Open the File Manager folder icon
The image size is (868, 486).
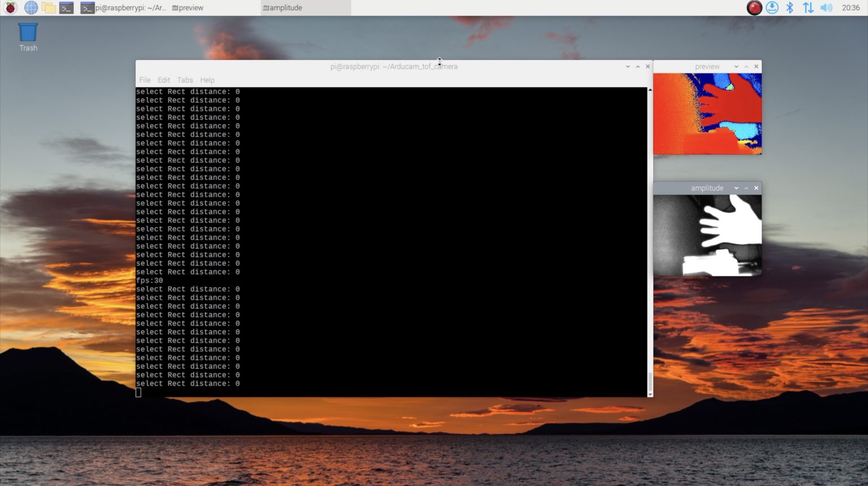[x=49, y=8]
